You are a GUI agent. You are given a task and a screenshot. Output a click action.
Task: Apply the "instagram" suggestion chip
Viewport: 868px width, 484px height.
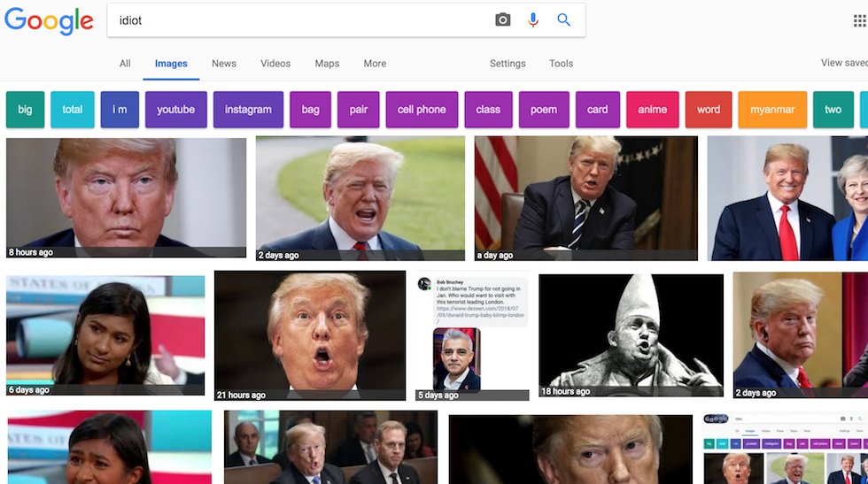click(248, 110)
